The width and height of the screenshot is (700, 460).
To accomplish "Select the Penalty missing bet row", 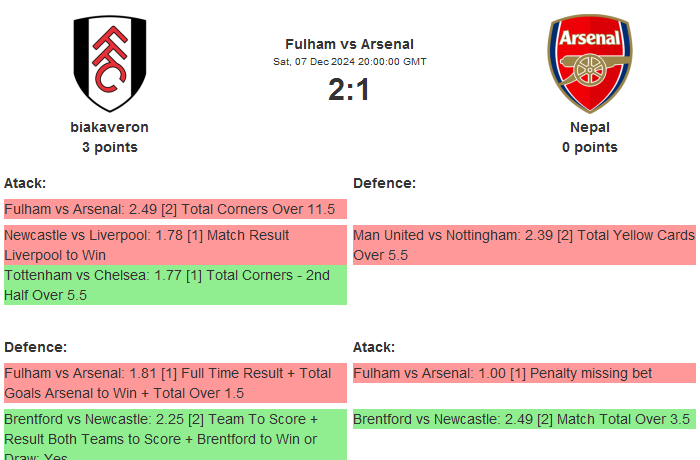I will [x=523, y=373].
